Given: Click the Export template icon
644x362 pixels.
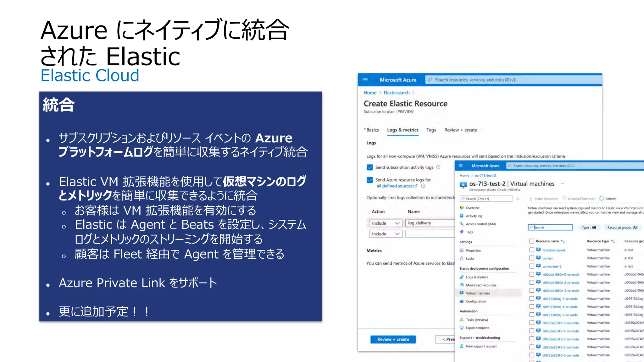Looking at the screenshot, I should pos(462,328).
